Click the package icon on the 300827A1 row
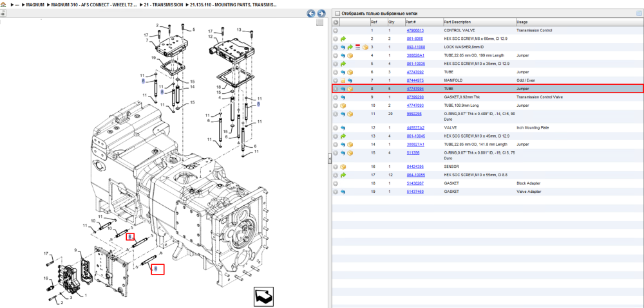The width and height of the screenshot is (644, 308). (350, 145)
